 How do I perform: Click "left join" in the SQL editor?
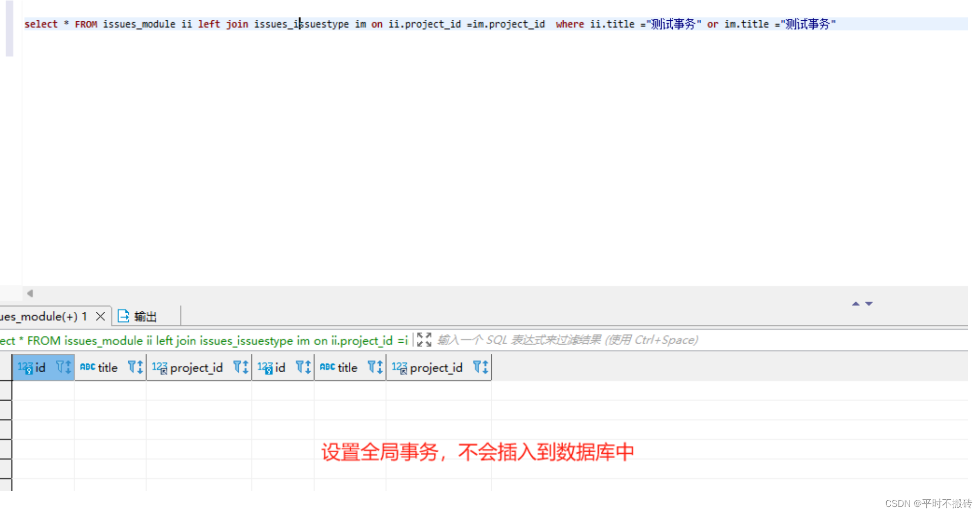pos(223,24)
